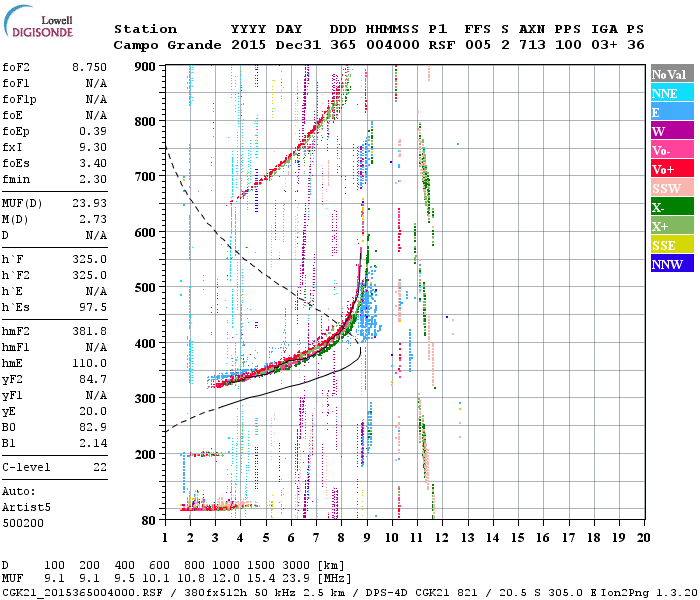Click the 3000 km distance entry
The image size is (700, 600).
[296, 566]
